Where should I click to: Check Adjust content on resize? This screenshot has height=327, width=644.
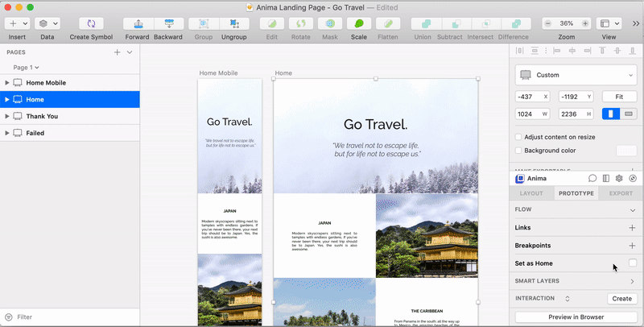519,137
